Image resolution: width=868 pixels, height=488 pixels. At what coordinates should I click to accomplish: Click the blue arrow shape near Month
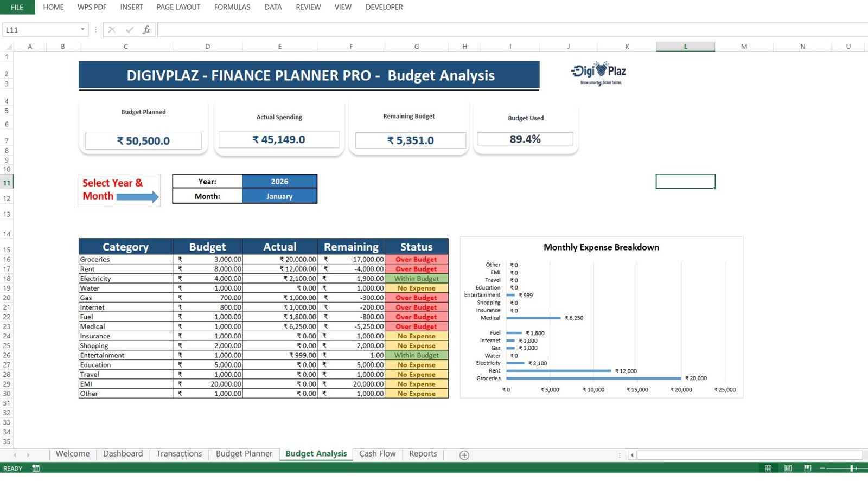pyautogui.click(x=138, y=197)
